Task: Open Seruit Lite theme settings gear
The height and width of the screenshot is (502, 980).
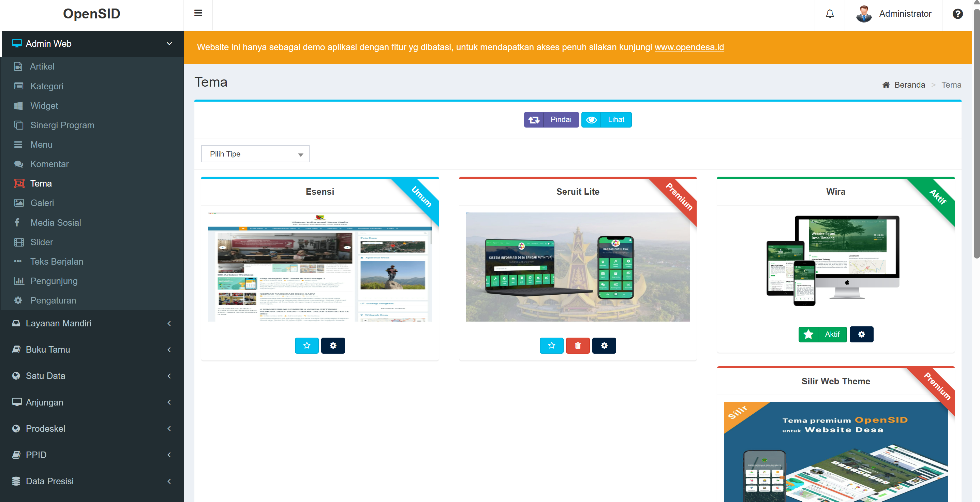Action: (x=604, y=345)
